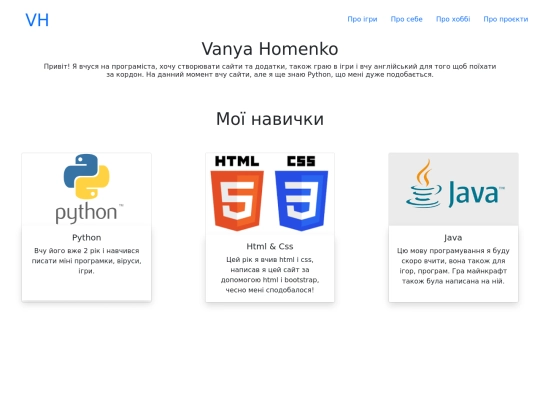Open the Про себе navigation link
This screenshot has width=540, height=405.
click(406, 19)
